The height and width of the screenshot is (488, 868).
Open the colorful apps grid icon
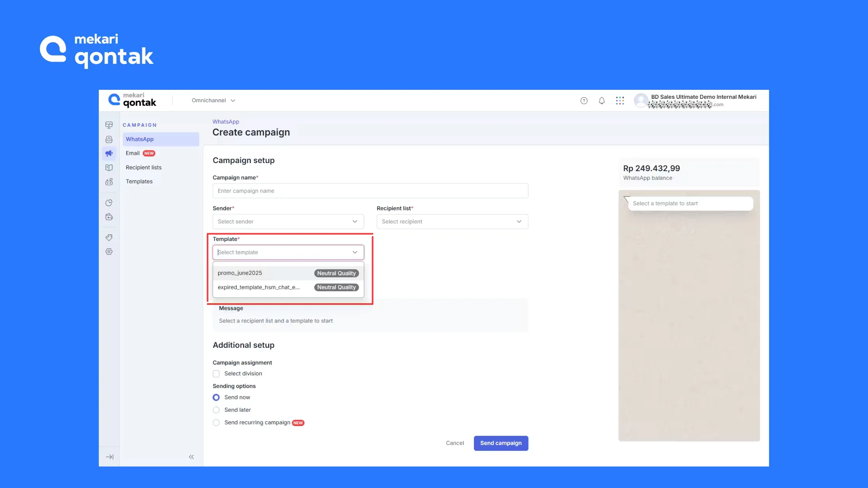click(620, 101)
